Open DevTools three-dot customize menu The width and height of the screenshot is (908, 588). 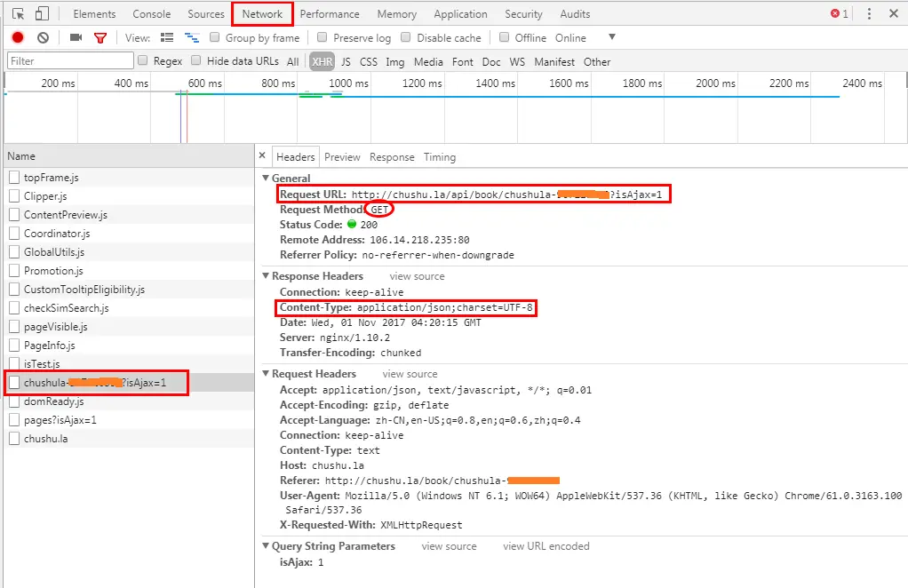click(x=869, y=14)
